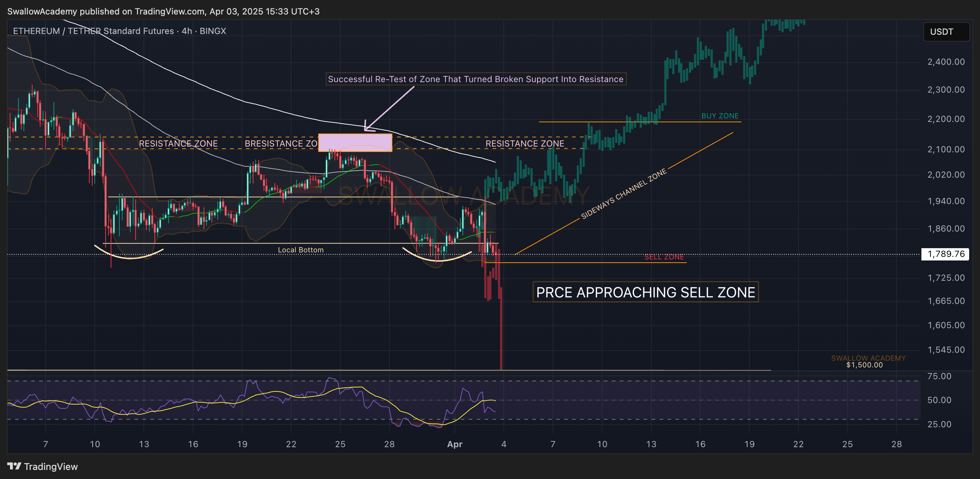Click the $1,500.00 price target label

(864, 365)
